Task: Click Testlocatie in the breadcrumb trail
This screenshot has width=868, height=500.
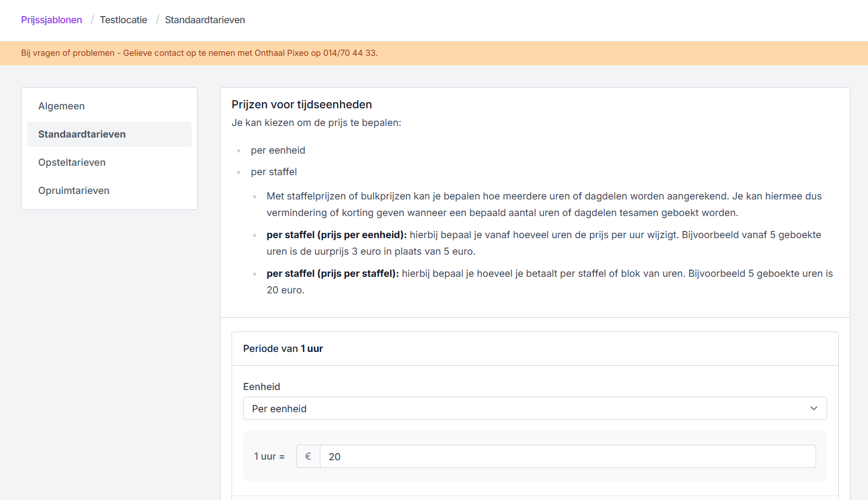Action: (123, 20)
